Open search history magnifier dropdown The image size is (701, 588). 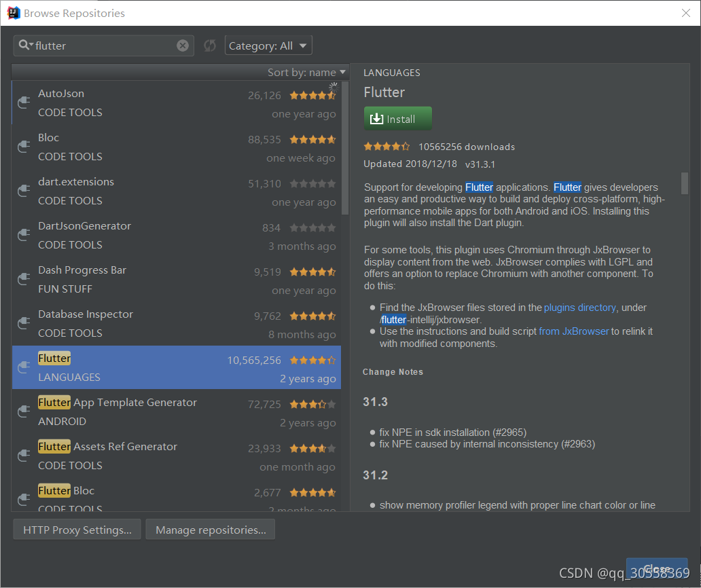tap(24, 45)
